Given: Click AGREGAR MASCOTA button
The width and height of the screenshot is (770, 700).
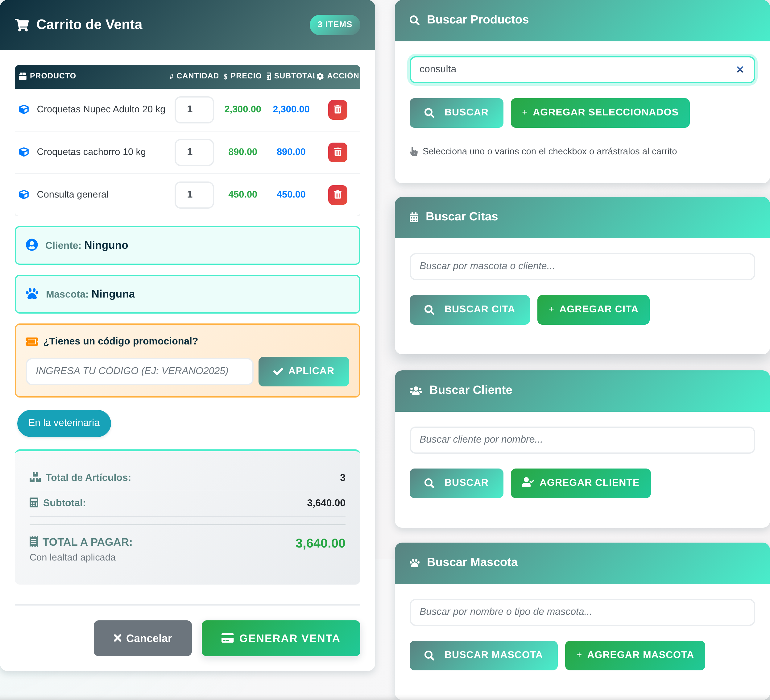Looking at the screenshot, I should coord(635,655).
